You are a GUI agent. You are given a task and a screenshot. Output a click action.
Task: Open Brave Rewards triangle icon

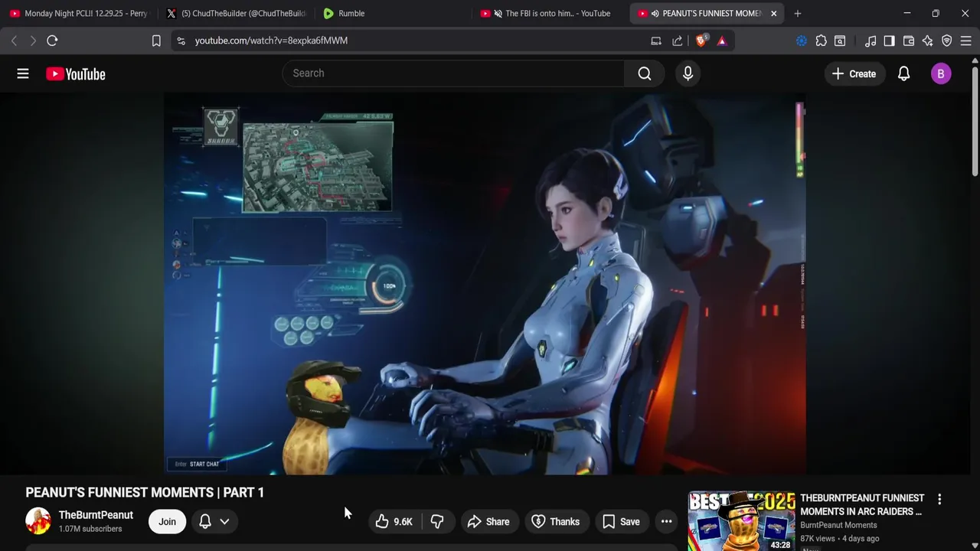click(x=722, y=41)
